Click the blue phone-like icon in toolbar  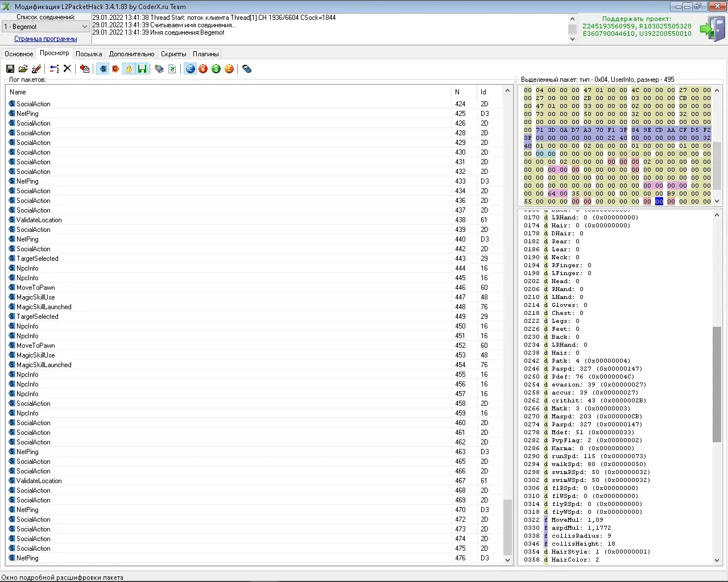247,69
